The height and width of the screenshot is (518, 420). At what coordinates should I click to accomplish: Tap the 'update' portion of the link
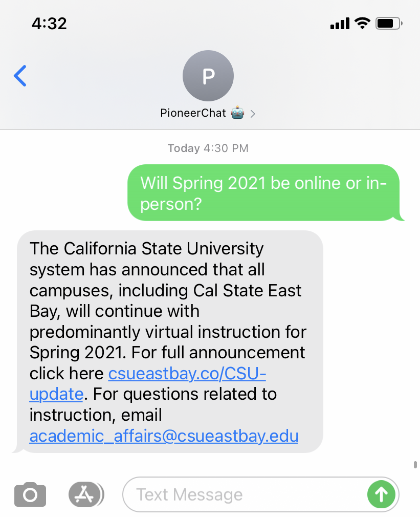click(56, 395)
